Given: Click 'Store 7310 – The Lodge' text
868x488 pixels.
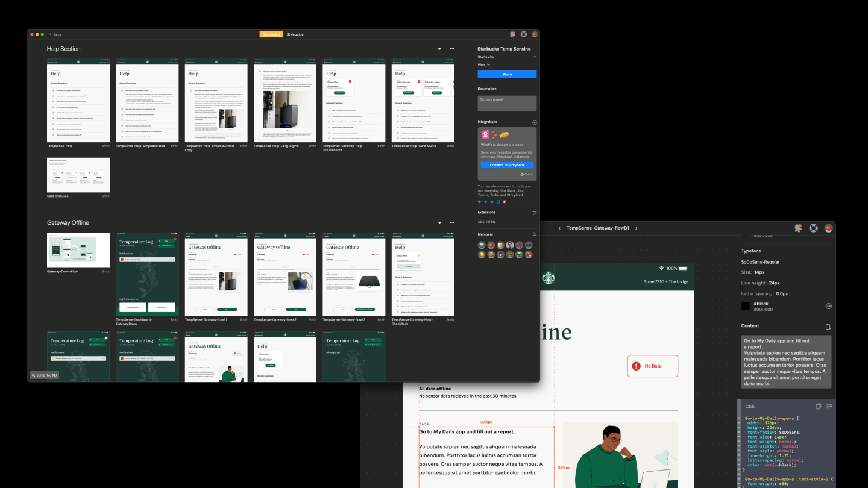Looking at the screenshot, I should [666, 281].
